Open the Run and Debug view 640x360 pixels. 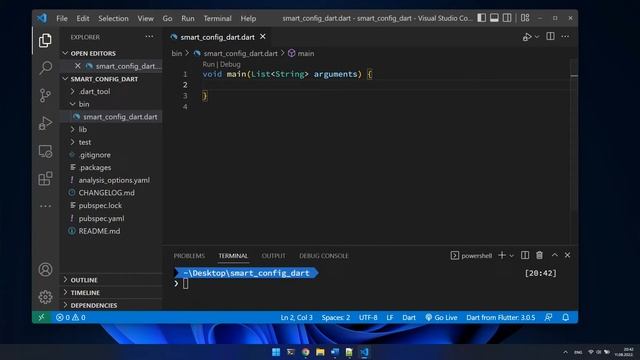pos(45,123)
